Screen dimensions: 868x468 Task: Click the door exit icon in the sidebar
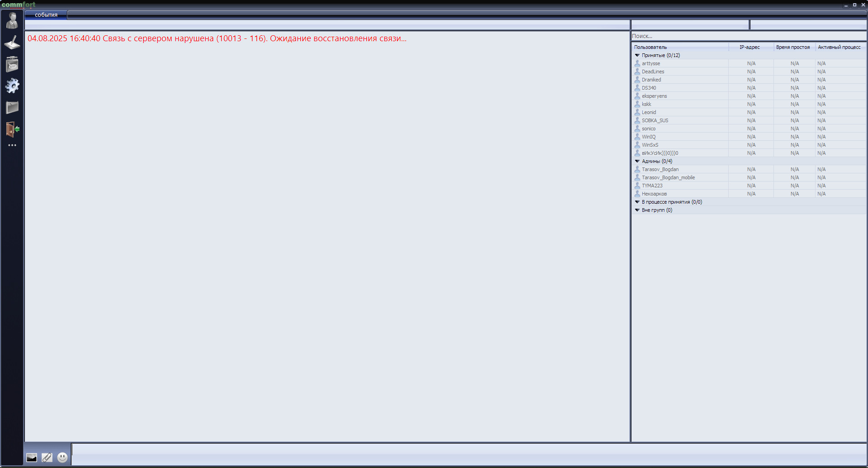(x=13, y=129)
